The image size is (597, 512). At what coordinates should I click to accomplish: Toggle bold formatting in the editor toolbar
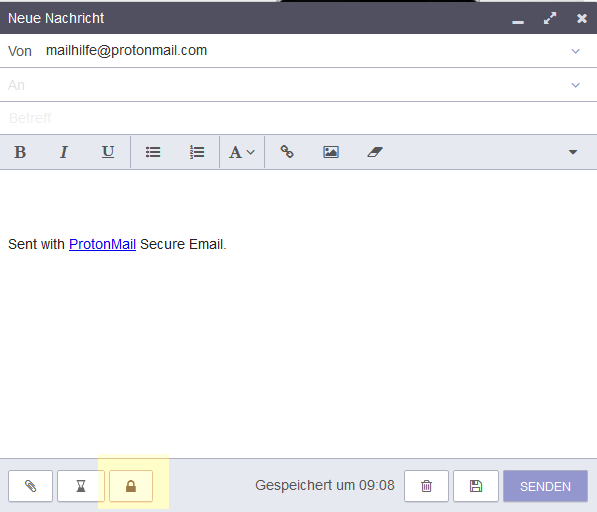pos(20,152)
